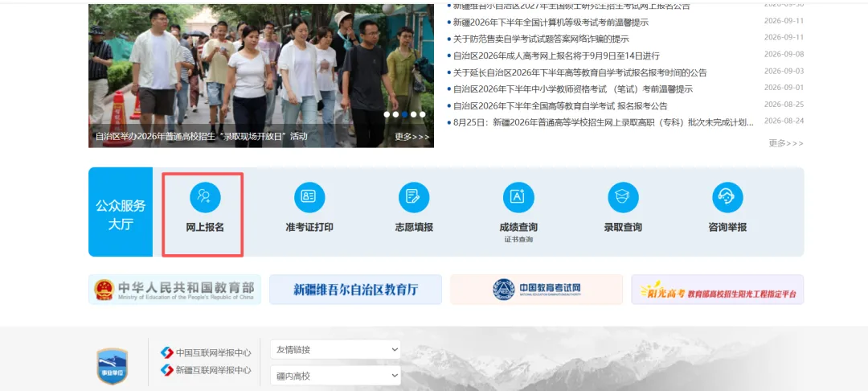The image size is (868, 391).
Task: Open news 成人高考网上报名将于9月9日至14日进行
Action: coord(556,56)
